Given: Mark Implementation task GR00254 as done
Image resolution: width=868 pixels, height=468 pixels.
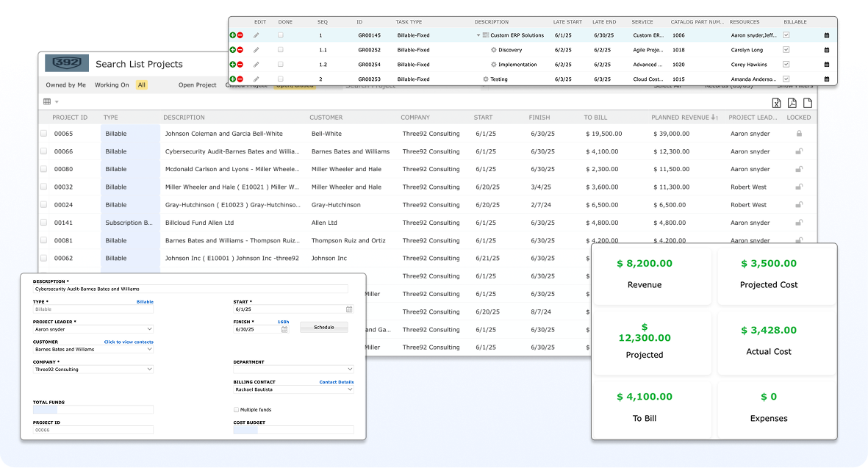Looking at the screenshot, I should (x=281, y=64).
